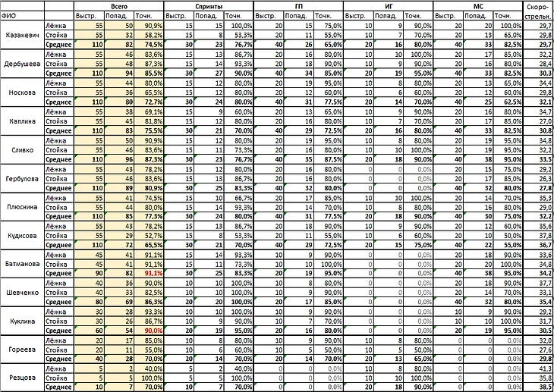Select the Среднее row label for Гореева

tap(59, 359)
